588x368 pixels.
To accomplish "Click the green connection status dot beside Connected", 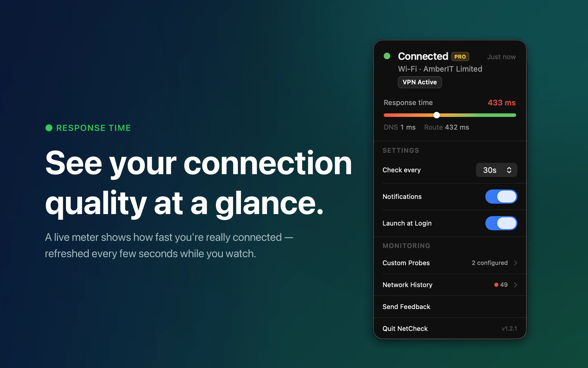I will tap(387, 56).
